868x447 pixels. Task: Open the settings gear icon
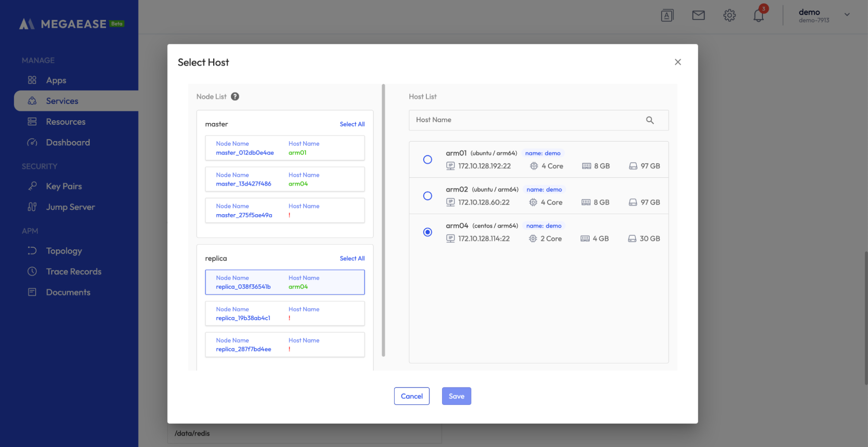(729, 15)
